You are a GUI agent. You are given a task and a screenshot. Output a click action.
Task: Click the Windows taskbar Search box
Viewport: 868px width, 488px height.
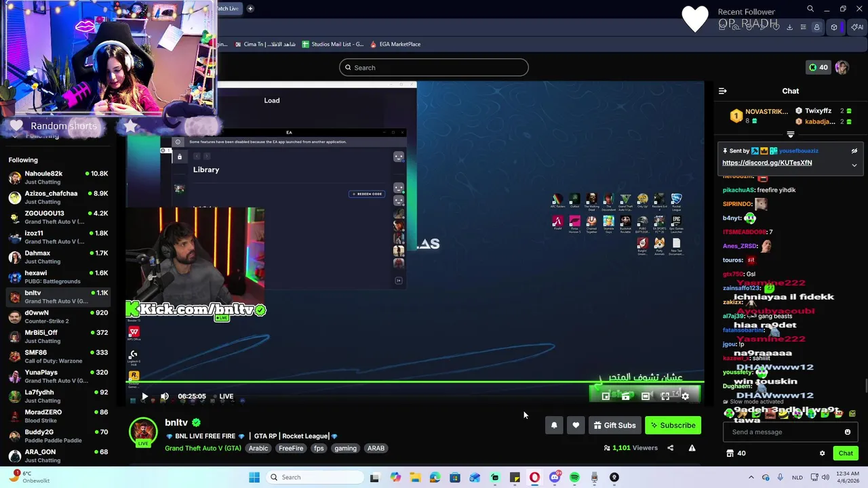point(313,477)
